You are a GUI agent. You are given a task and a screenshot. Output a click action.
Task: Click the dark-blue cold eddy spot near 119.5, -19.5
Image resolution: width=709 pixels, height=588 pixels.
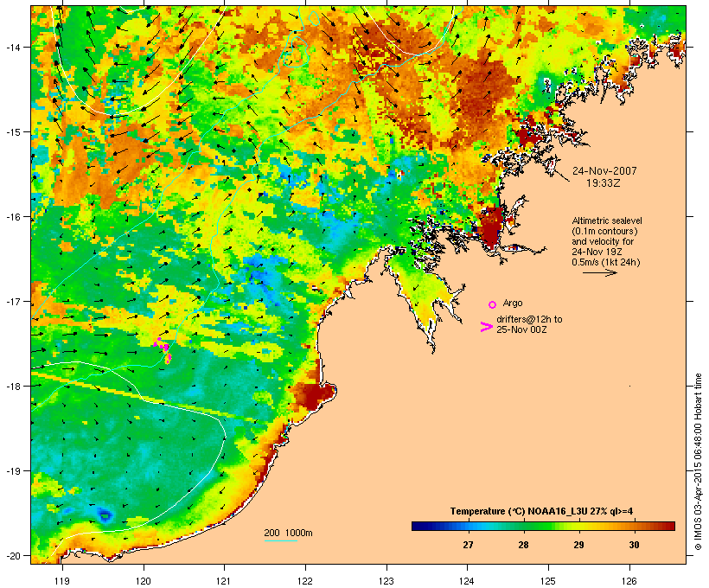[x=105, y=514]
